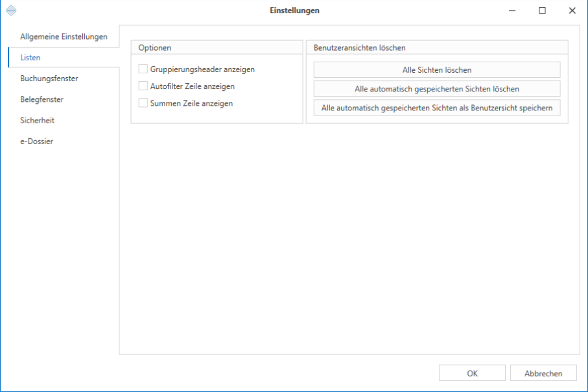Open the Sicherheit settings tab
The image size is (588, 392).
64,121
